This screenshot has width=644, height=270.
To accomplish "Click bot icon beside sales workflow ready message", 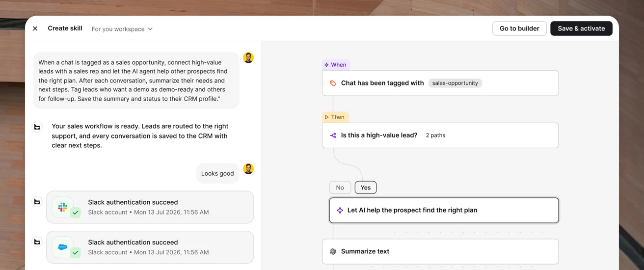I will (x=37, y=127).
